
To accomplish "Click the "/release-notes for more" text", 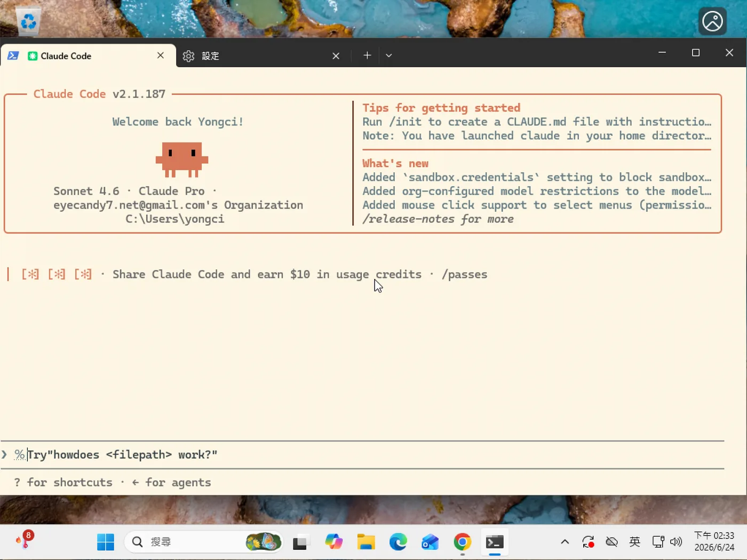I will point(438,219).
